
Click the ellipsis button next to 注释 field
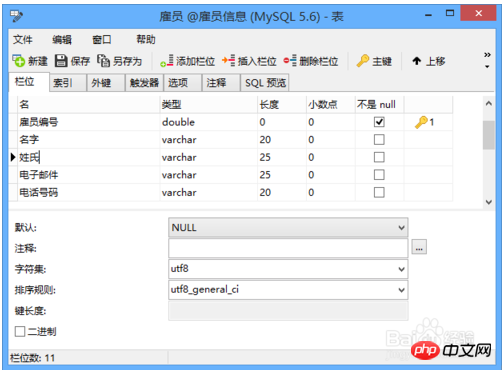[419, 247]
